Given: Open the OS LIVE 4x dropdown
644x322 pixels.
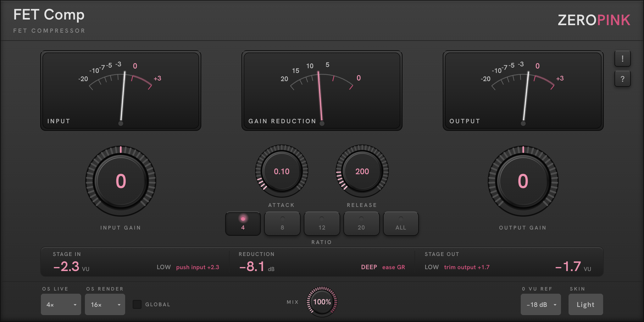Looking at the screenshot, I should click(61, 304).
